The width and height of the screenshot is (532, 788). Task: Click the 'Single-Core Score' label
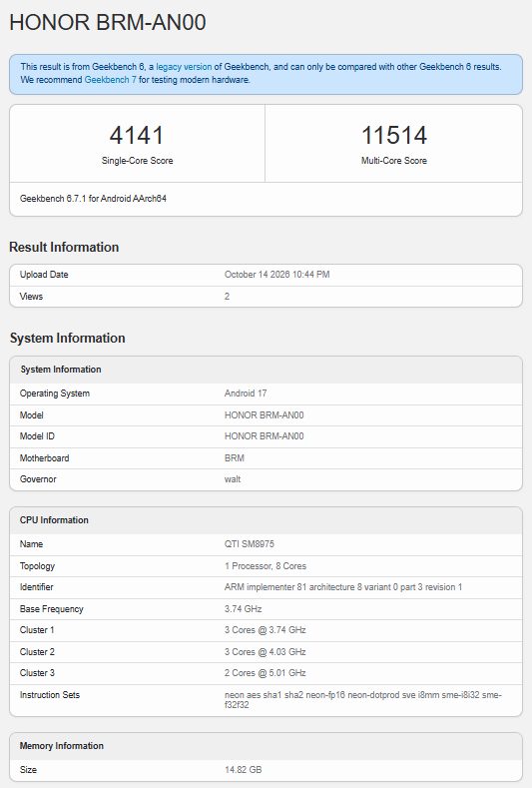tap(137, 161)
